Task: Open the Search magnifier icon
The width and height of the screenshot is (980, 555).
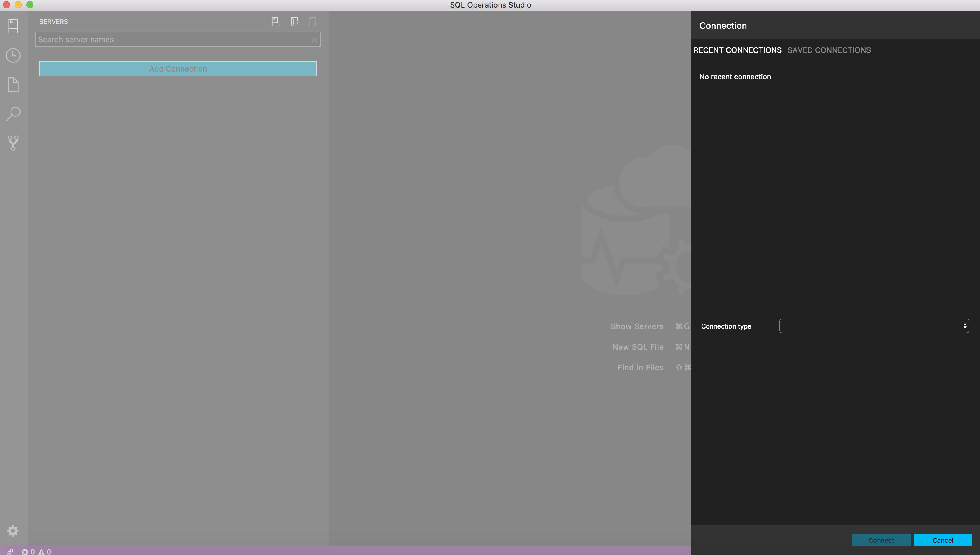Action: click(x=13, y=114)
